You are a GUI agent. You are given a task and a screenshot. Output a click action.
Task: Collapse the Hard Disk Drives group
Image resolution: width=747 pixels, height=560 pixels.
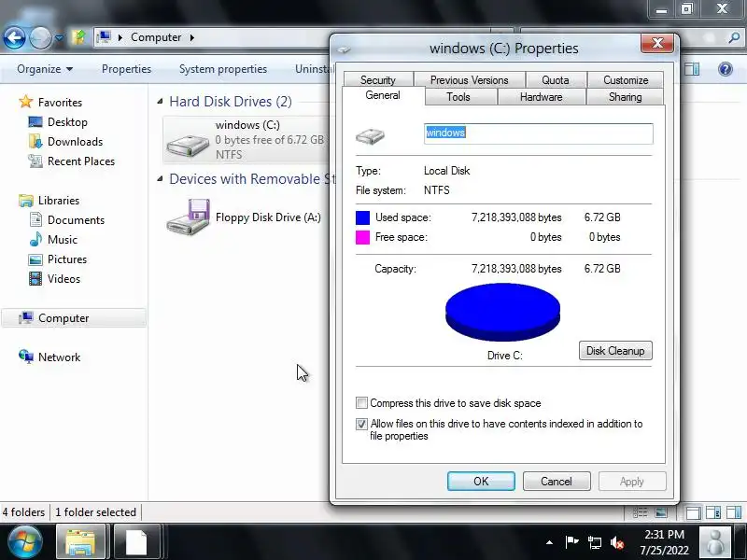click(x=160, y=102)
